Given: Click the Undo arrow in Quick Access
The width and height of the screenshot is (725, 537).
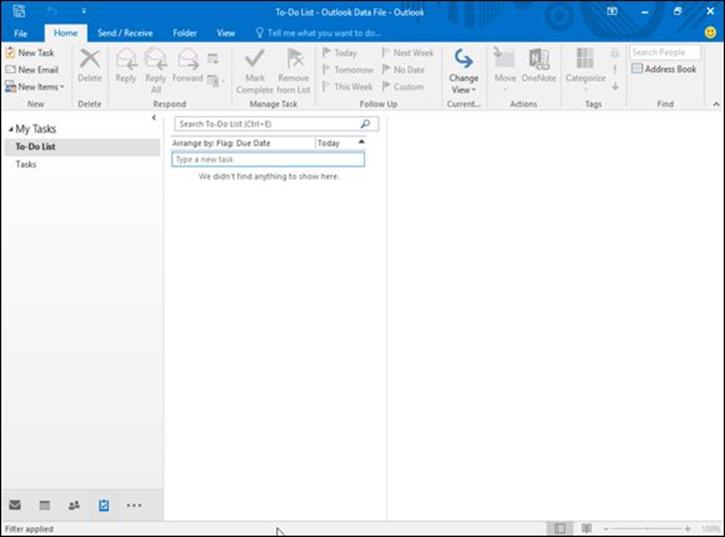Looking at the screenshot, I should pyautogui.click(x=52, y=11).
